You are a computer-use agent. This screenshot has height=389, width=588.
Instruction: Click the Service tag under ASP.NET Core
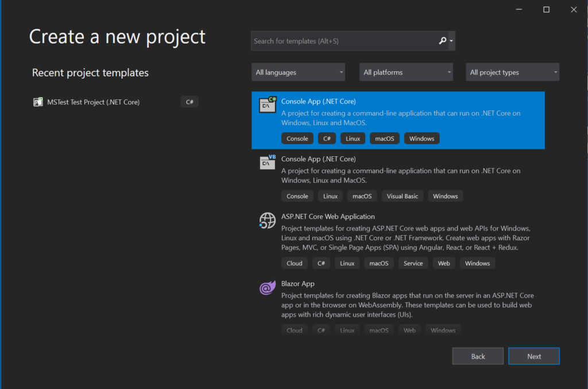click(x=413, y=264)
